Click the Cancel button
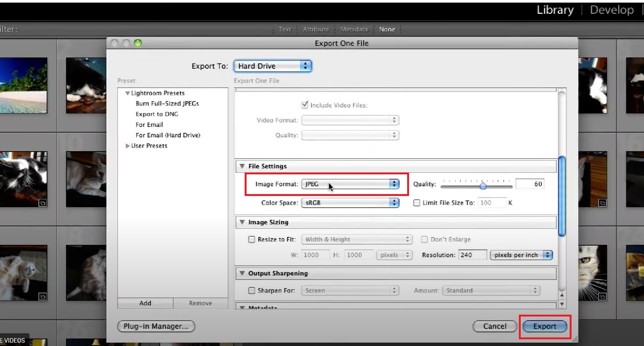This screenshot has height=346, width=644. coord(495,326)
